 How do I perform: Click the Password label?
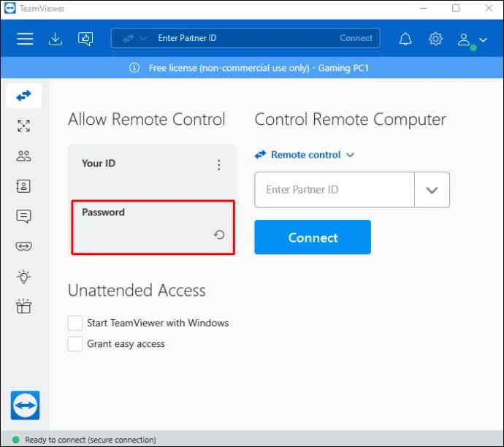coord(103,212)
